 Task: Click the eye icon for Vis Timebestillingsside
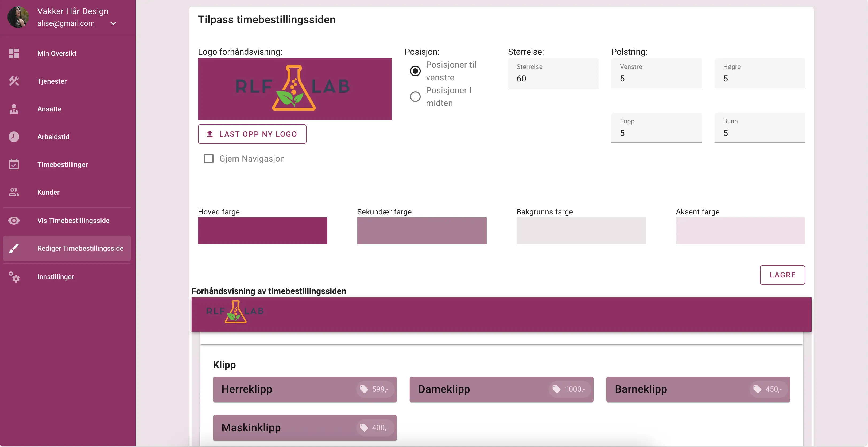(x=14, y=221)
